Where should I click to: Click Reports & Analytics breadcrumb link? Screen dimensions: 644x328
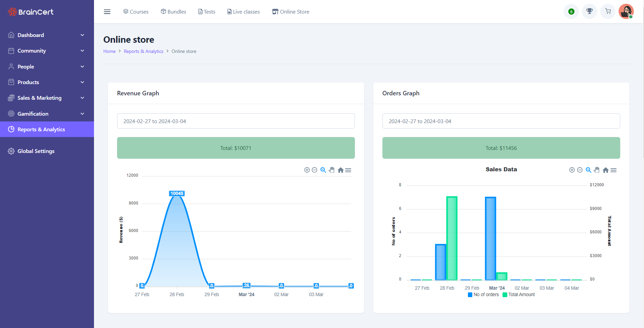(x=144, y=51)
